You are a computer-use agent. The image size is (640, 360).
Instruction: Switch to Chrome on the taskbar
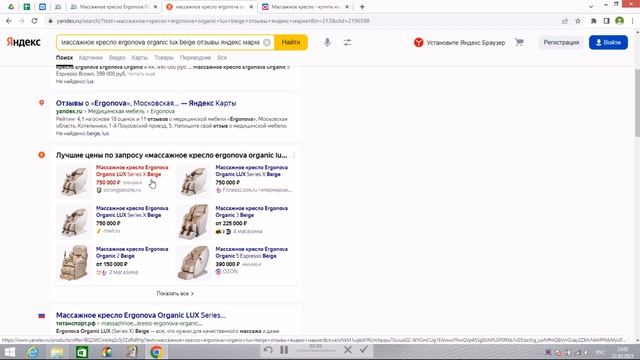[x=156, y=352]
